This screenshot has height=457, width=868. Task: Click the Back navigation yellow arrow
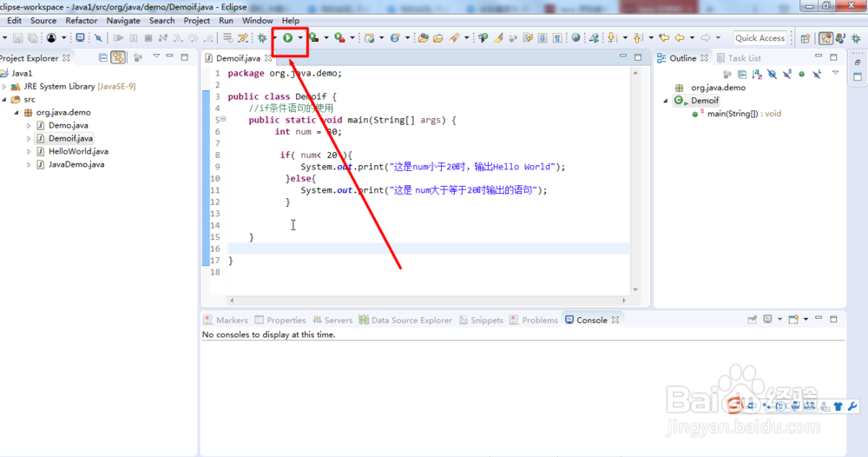680,37
